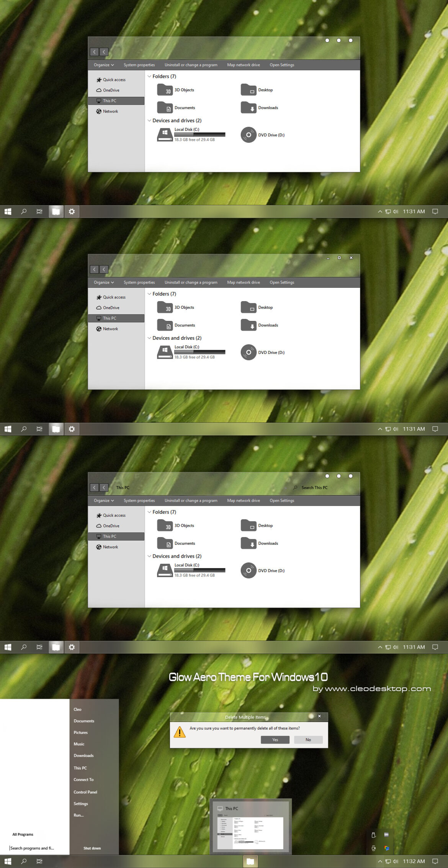The image size is (448, 868).
Task: Select Local Disk (C:) drive icon in topmost Explorer window
Action: coord(165,135)
